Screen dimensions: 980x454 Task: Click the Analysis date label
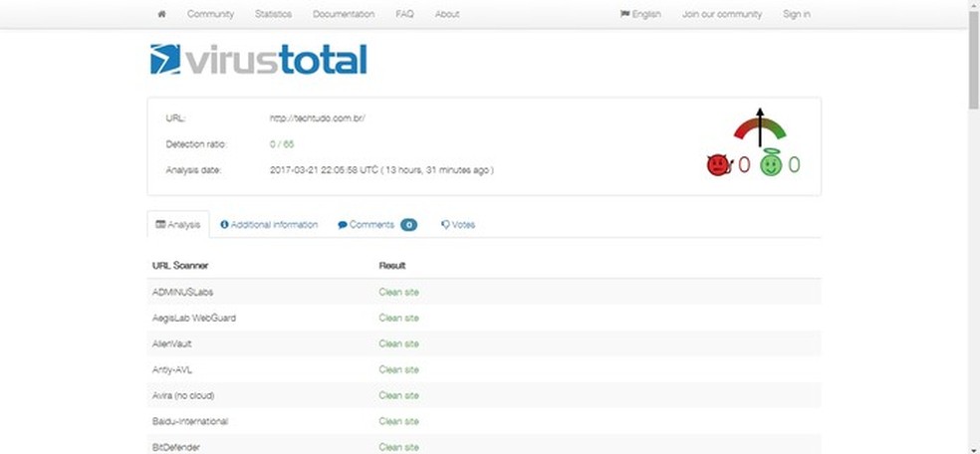(x=194, y=170)
